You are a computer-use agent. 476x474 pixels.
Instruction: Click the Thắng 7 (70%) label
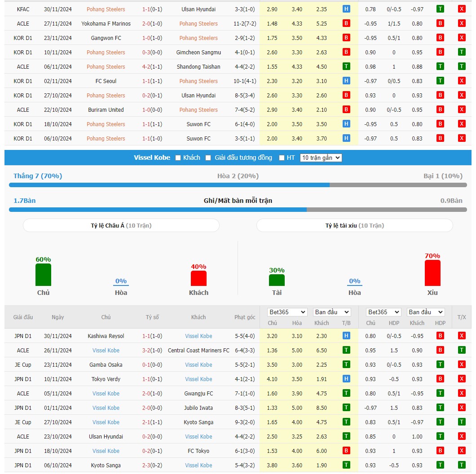(x=38, y=176)
